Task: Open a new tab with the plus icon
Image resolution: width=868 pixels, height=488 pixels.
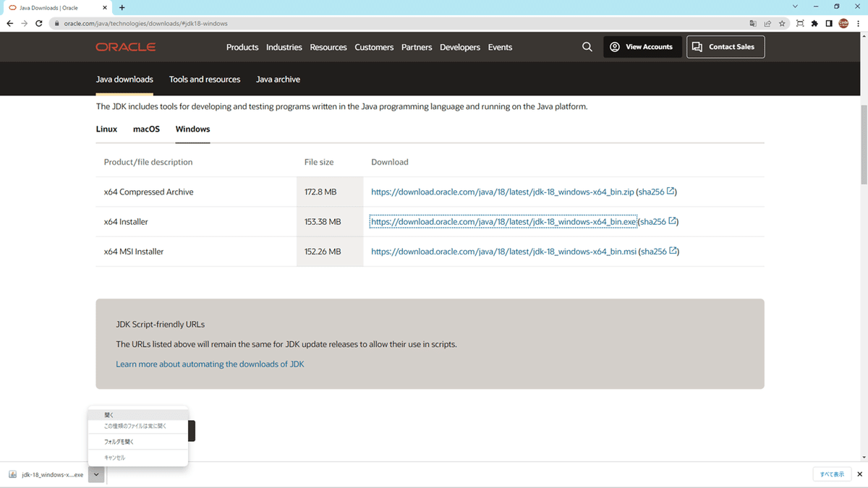Action: pos(122,7)
